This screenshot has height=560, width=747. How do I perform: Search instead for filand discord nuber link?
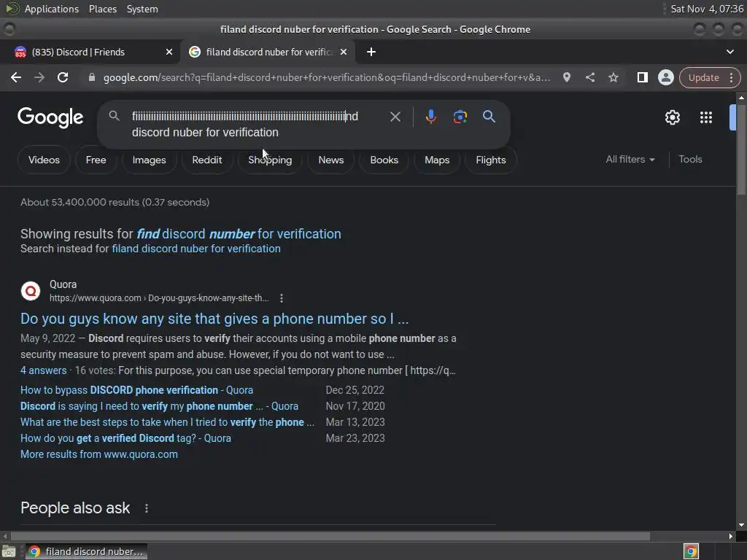point(196,249)
